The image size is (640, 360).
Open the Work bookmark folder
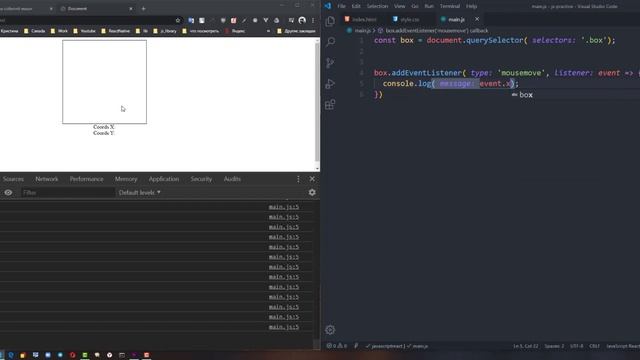[59, 31]
